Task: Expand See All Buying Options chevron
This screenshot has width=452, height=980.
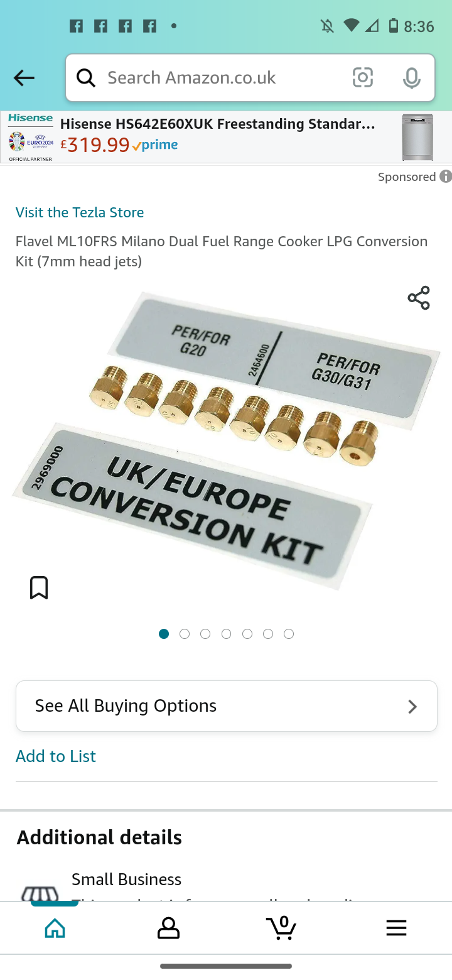Action: 412,707
